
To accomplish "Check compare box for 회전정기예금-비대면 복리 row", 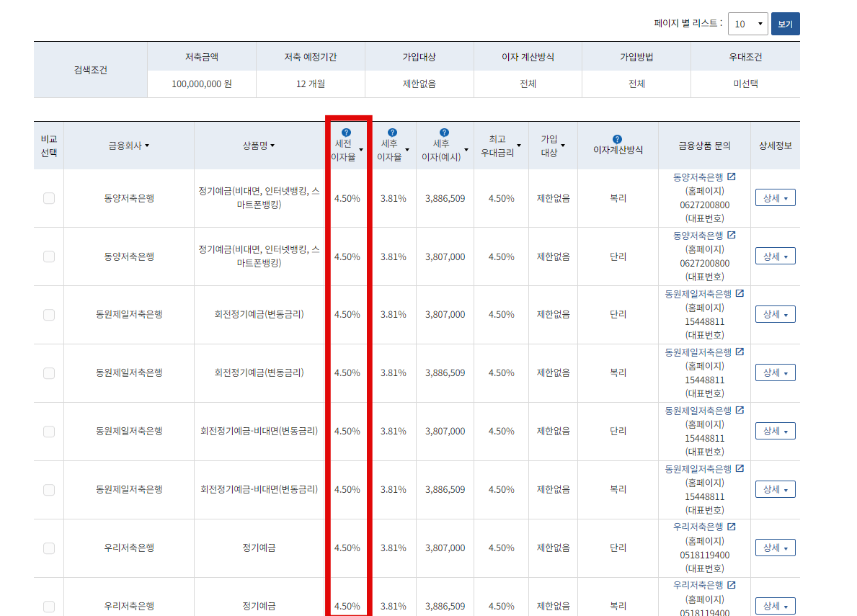I will pyautogui.click(x=49, y=490).
